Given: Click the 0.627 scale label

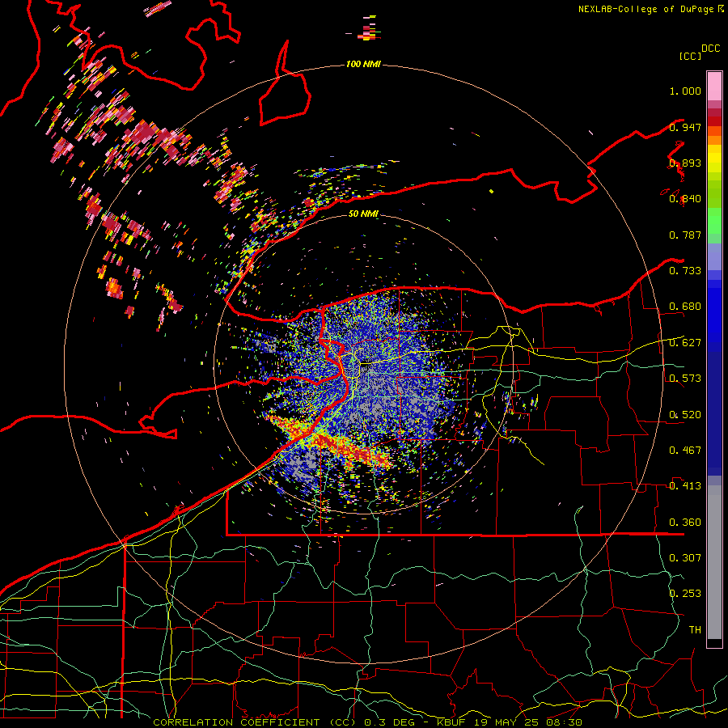Looking at the screenshot, I should (685, 343).
